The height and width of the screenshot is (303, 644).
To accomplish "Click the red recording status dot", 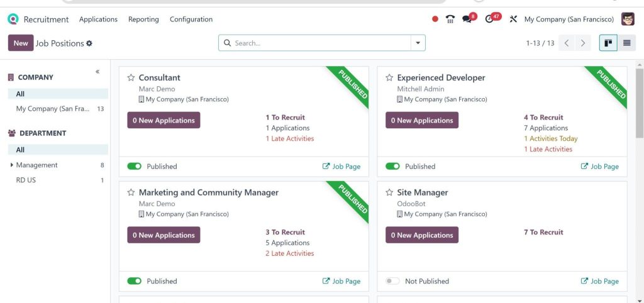I will (435, 19).
